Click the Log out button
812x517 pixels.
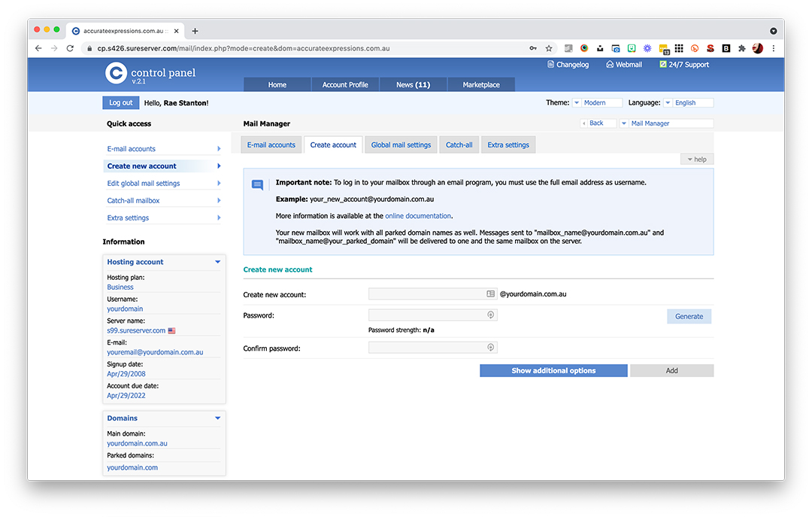coord(120,102)
